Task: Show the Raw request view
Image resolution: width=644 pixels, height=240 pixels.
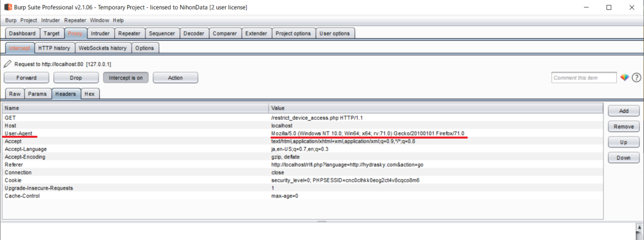Action: (x=14, y=93)
